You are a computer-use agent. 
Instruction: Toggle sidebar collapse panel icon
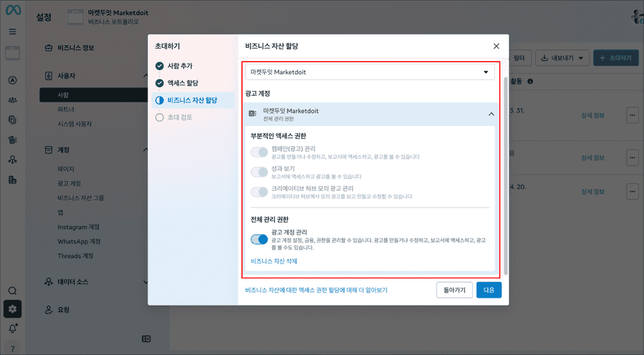click(x=146, y=339)
